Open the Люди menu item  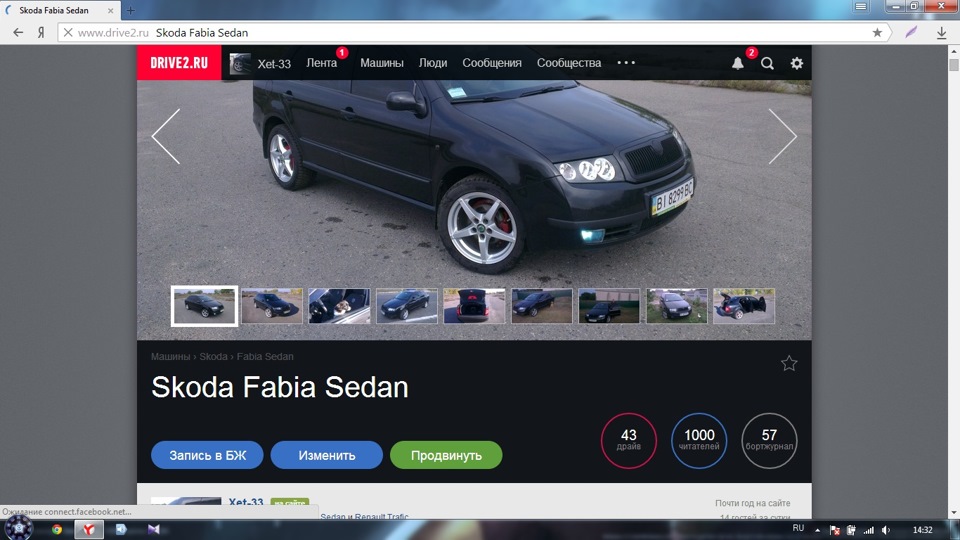[433, 62]
